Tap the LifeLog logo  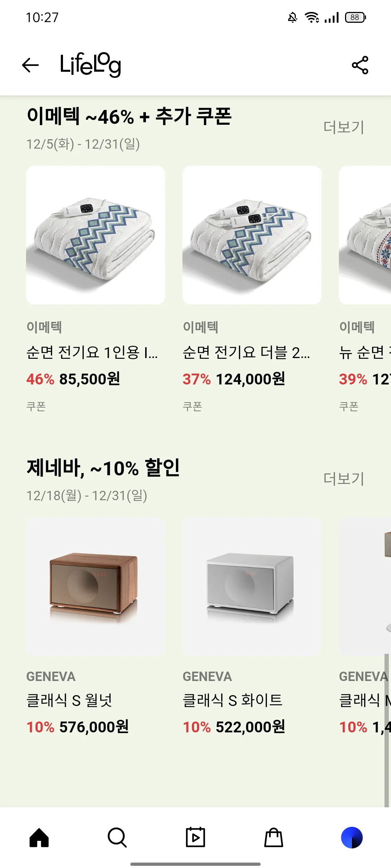[x=91, y=65]
